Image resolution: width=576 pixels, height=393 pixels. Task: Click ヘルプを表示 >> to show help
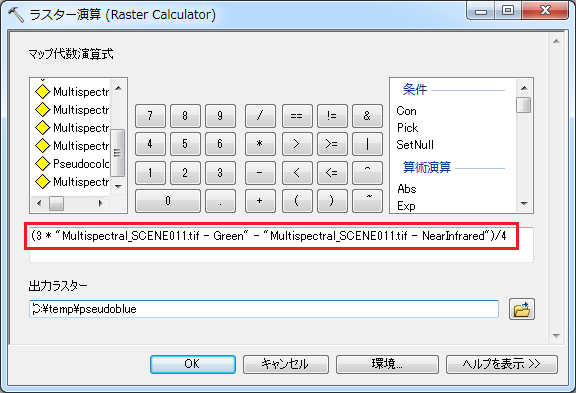502,364
